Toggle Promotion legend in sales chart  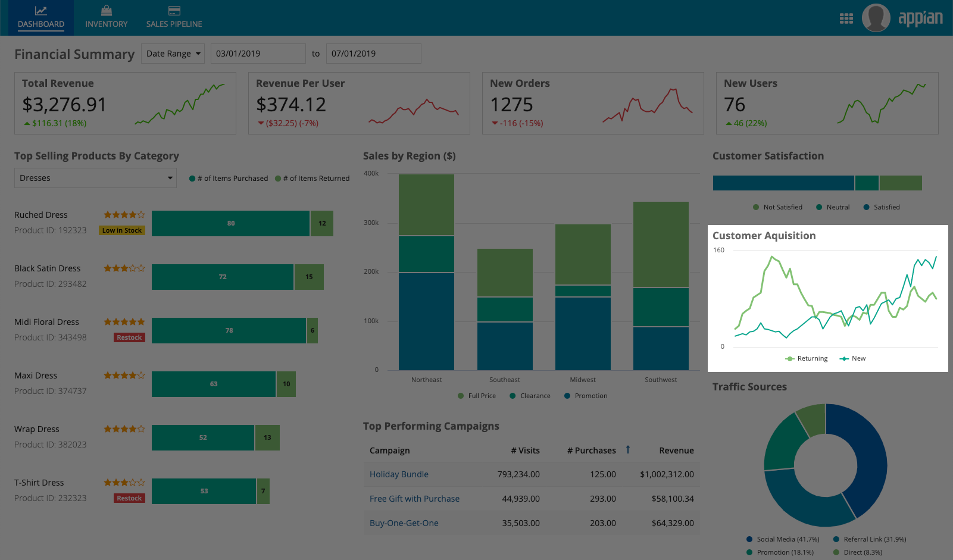click(x=586, y=396)
